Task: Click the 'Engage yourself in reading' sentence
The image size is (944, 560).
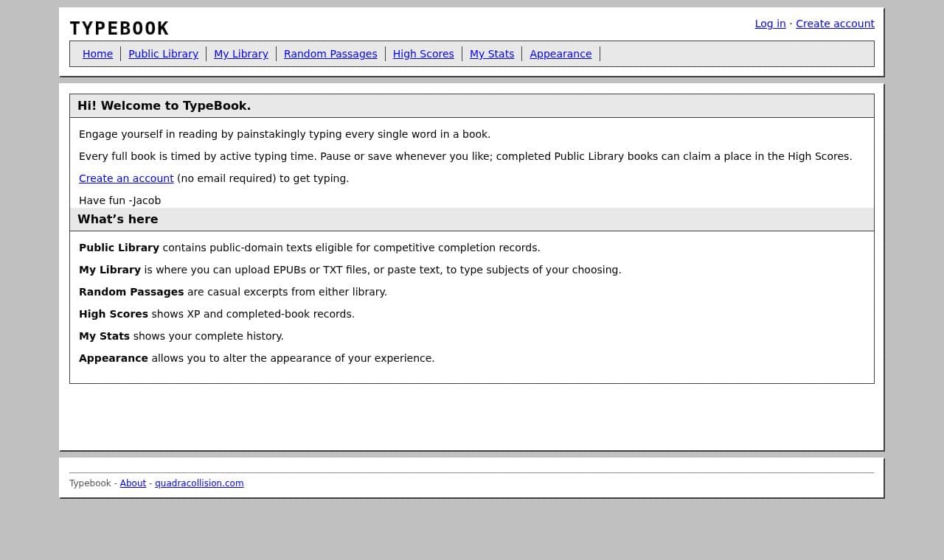Action: point(285,134)
